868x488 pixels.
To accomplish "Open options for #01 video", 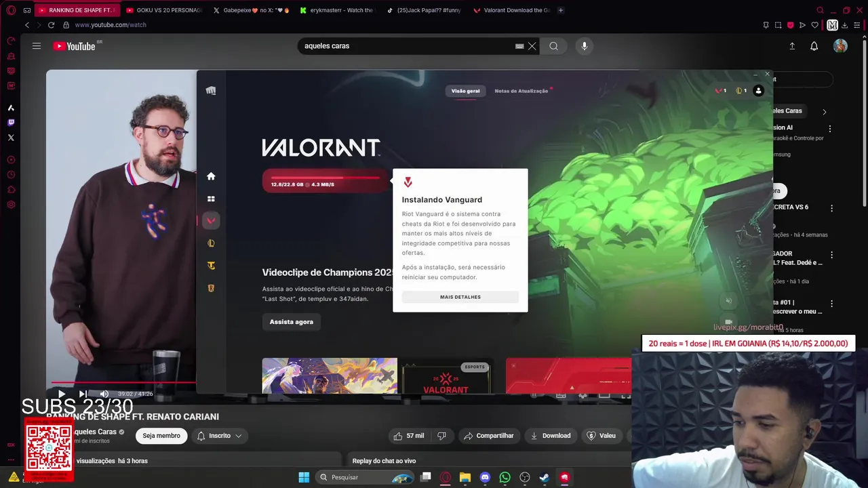I will pos(831,304).
